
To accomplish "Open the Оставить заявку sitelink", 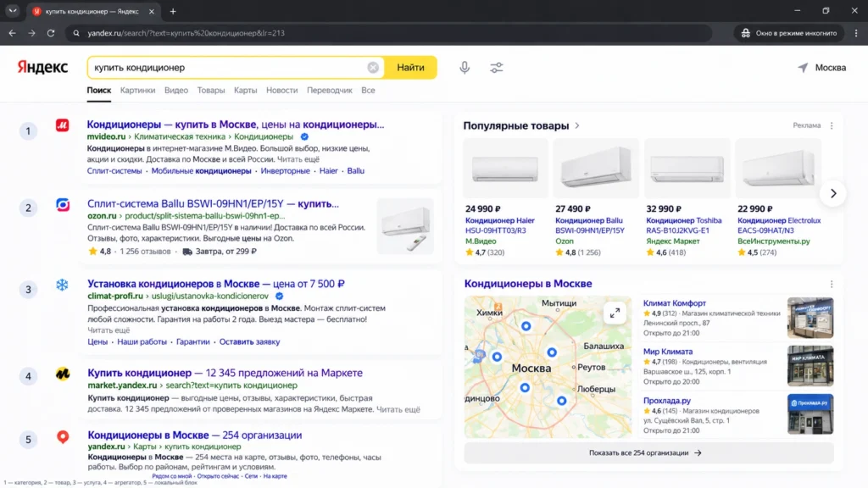I will tap(250, 342).
